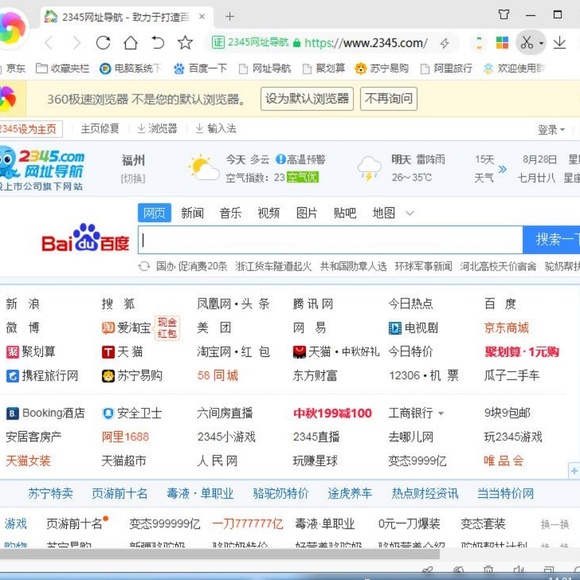The image size is (580, 580).
Task: Click the Baidu search input field
Action: coord(330,240)
